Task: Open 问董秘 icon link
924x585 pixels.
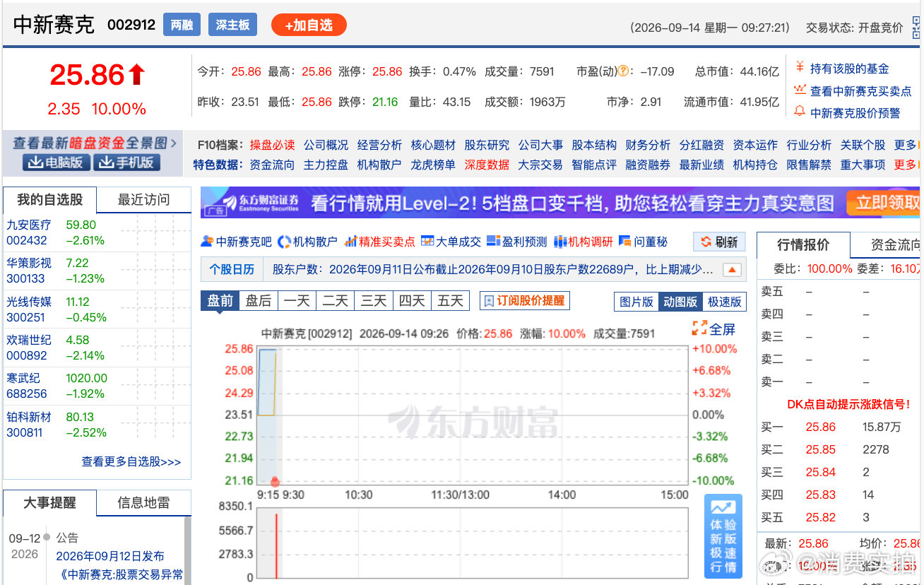Action: 643,242
